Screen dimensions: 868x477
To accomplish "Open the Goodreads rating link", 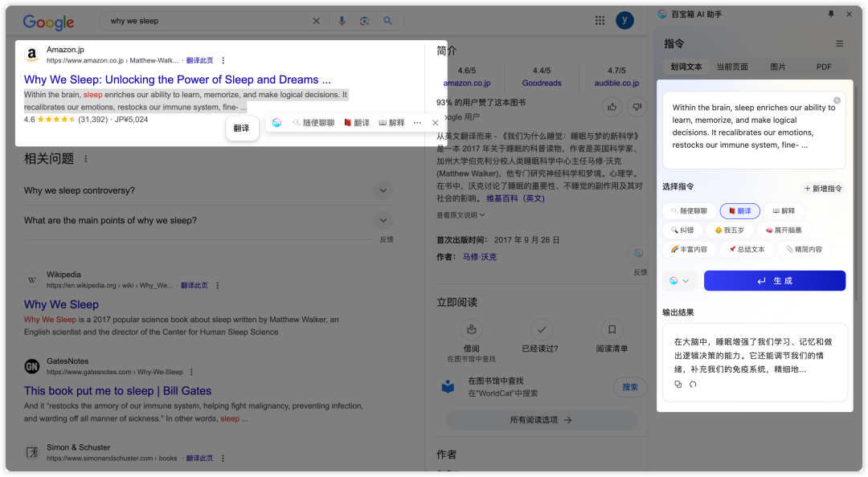I will [542, 83].
